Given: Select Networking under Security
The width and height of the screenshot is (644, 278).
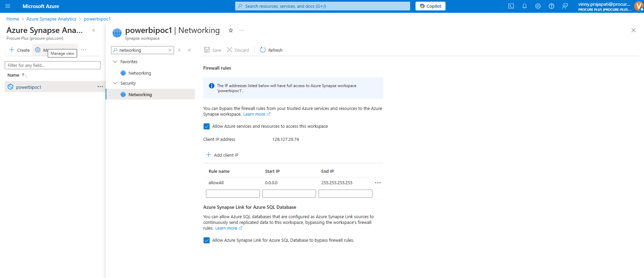Looking at the screenshot, I should tap(150, 94).
